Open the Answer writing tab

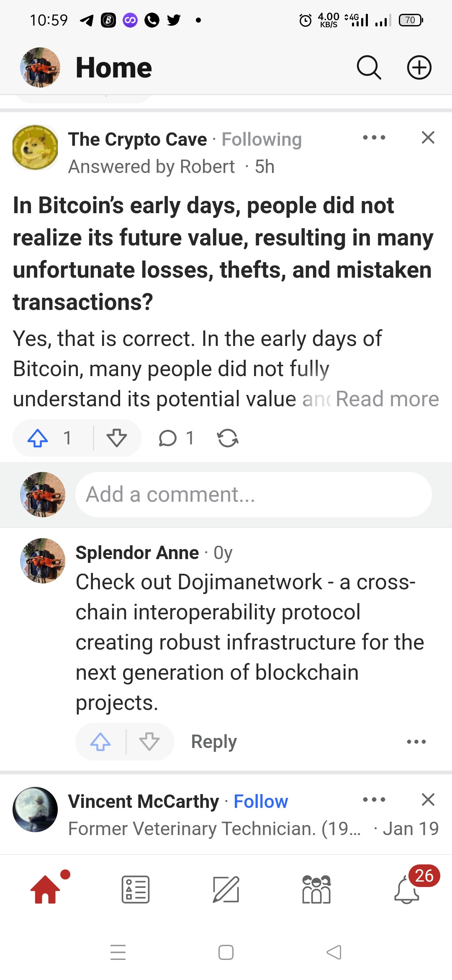coord(226,890)
